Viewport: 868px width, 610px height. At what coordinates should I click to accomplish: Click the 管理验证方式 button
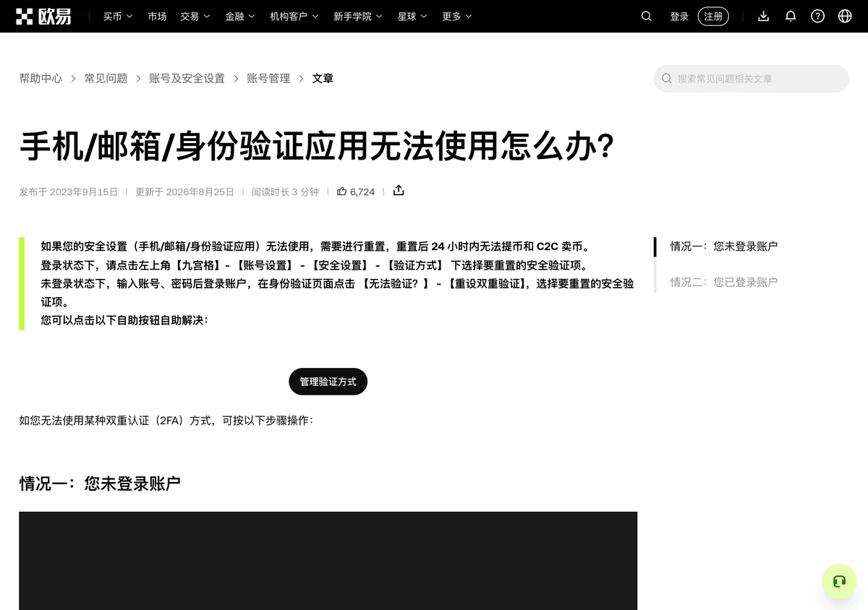pyautogui.click(x=328, y=382)
